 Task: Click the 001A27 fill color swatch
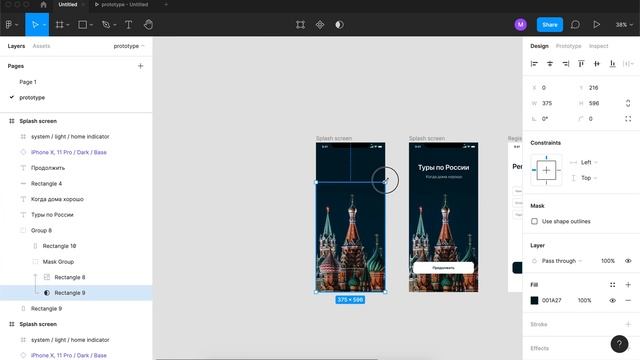534,300
